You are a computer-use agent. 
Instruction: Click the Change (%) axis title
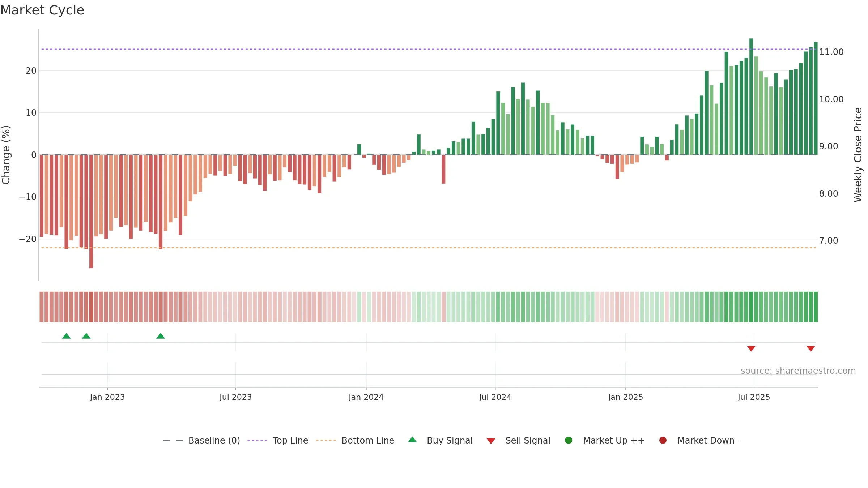tap(6, 155)
